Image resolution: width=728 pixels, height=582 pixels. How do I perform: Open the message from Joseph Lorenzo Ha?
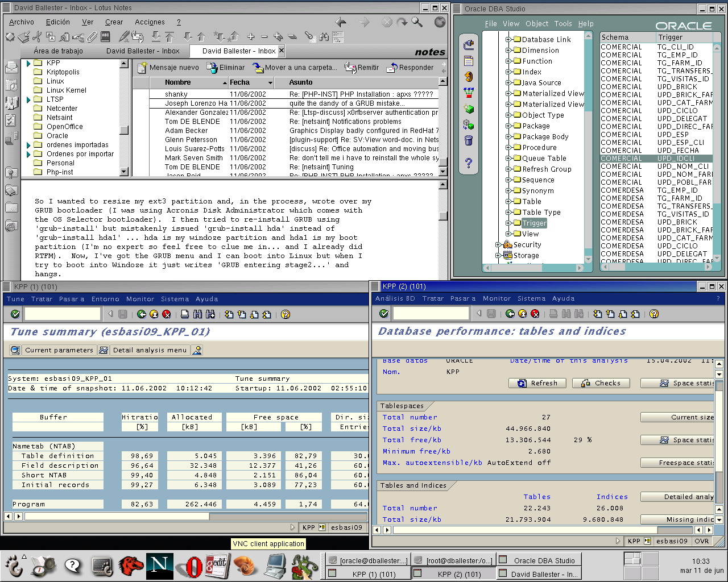pyautogui.click(x=294, y=103)
